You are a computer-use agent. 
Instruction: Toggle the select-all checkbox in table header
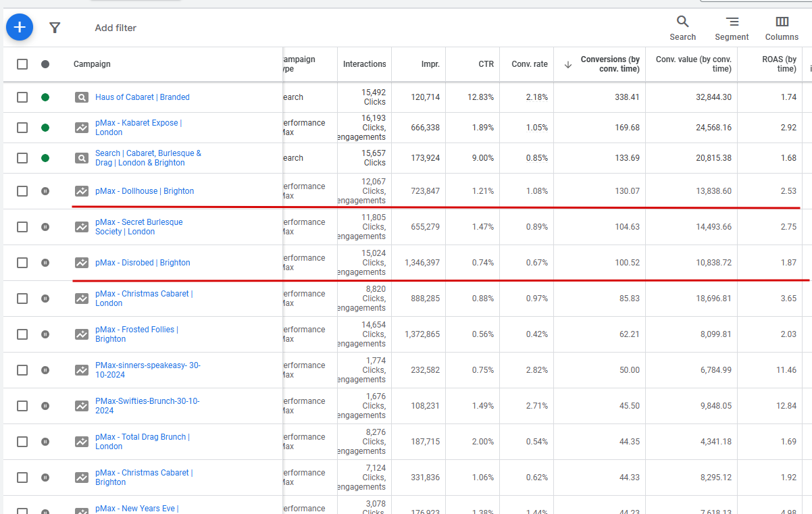point(22,64)
